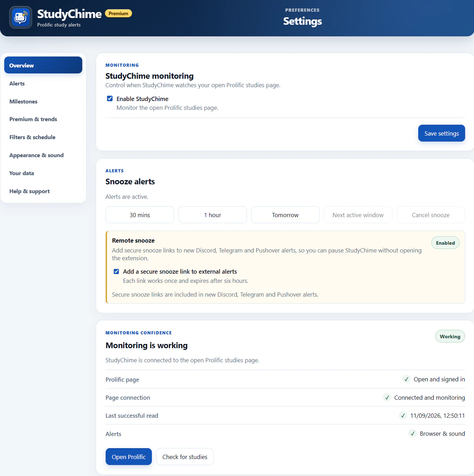474x476 pixels.
Task: Click the 'Connected and monitoring' status text
Action: (x=429, y=398)
